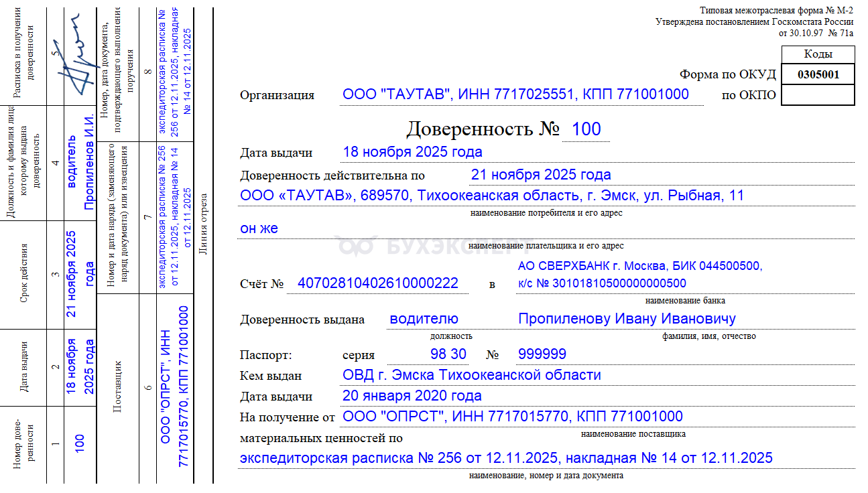Click the "Форма по ОКУД" label
The width and height of the screenshot is (868, 493).
728,74
